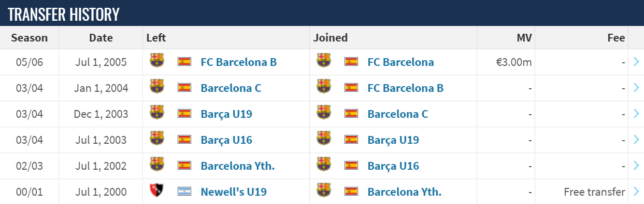
Task: Click the Argentina flag beside Newell's U19
Action: [184, 192]
